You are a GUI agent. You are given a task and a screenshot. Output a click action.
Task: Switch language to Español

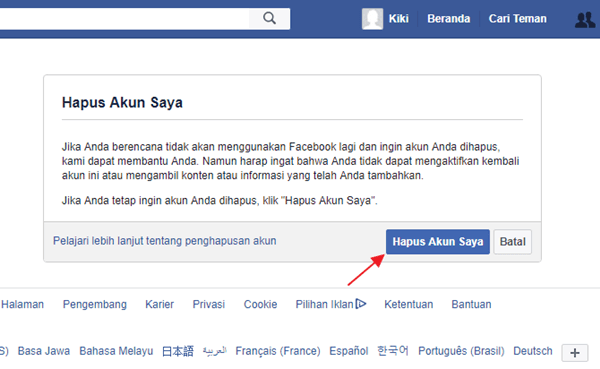coord(349,351)
